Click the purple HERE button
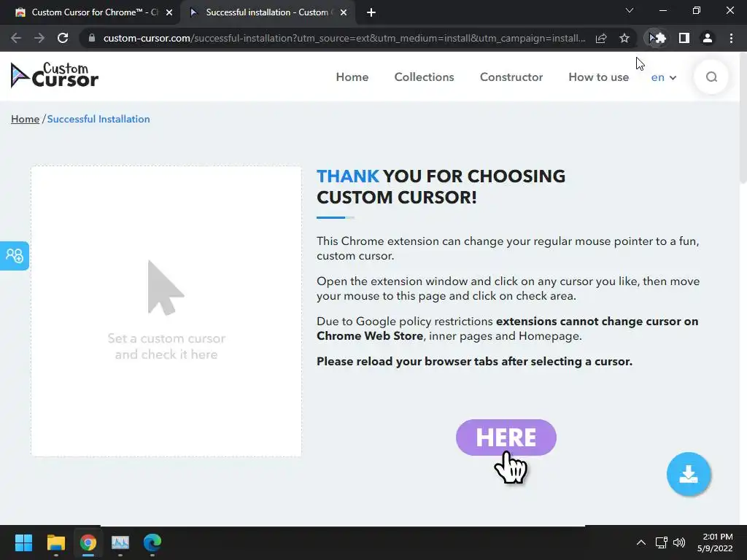This screenshot has width=747, height=560. pos(506,437)
